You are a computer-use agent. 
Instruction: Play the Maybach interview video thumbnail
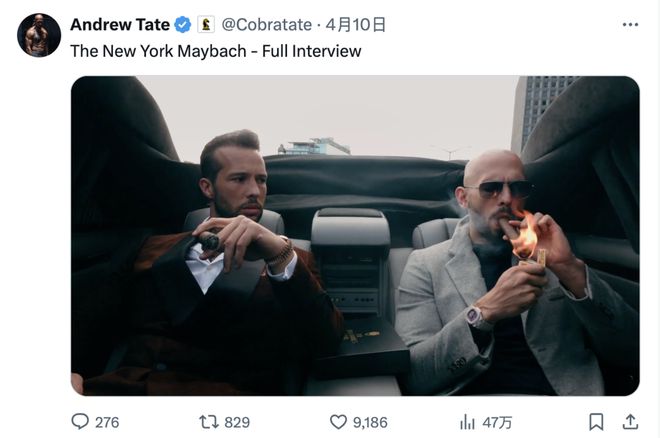pos(355,236)
